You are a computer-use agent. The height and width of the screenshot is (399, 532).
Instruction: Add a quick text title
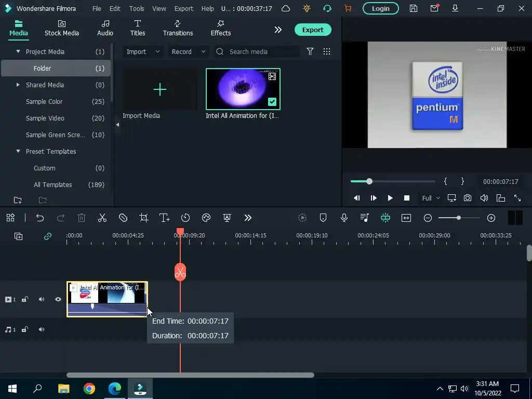point(165,218)
